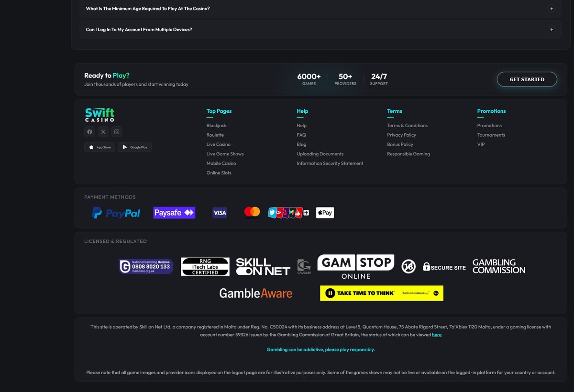Click the RNG iTech Labs Certified badge

[x=205, y=267]
